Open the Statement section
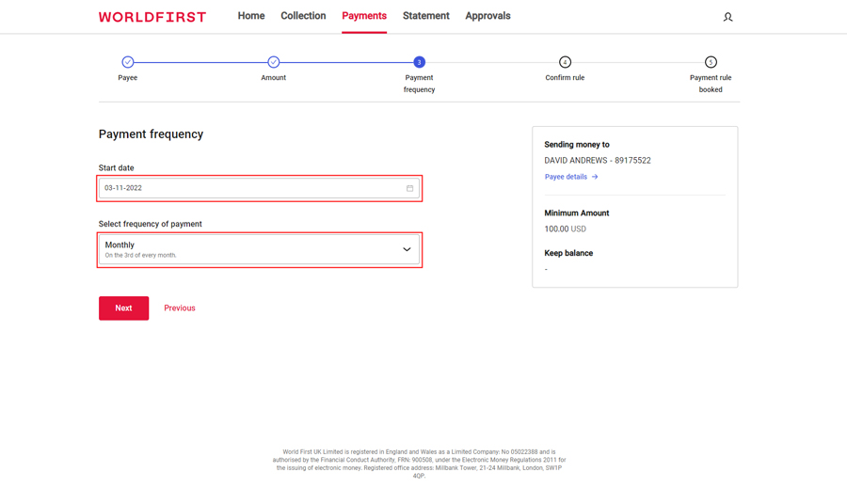 tap(425, 16)
